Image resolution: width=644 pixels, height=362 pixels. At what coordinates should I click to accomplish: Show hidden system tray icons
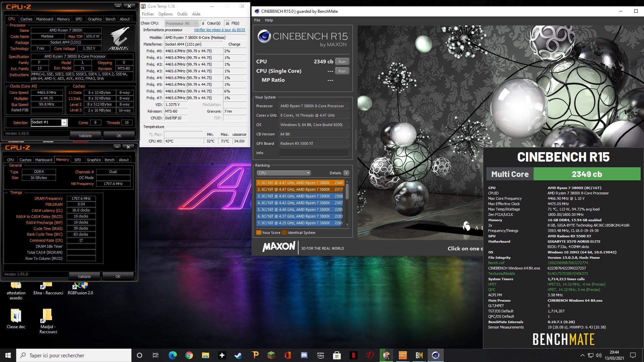pyautogui.click(x=582, y=355)
